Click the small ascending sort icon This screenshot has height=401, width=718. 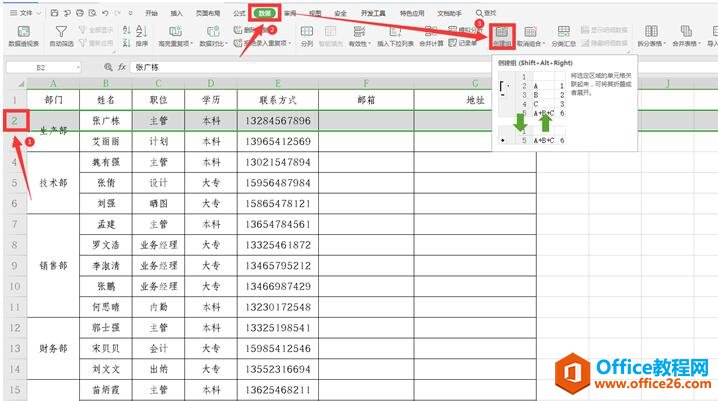click(x=127, y=30)
